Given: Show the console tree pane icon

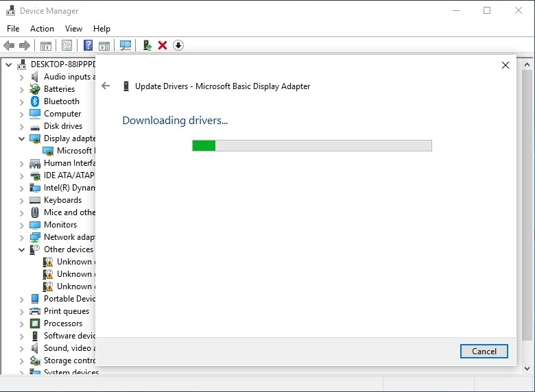Looking at the screenshot, I should [x=46, y=45].
